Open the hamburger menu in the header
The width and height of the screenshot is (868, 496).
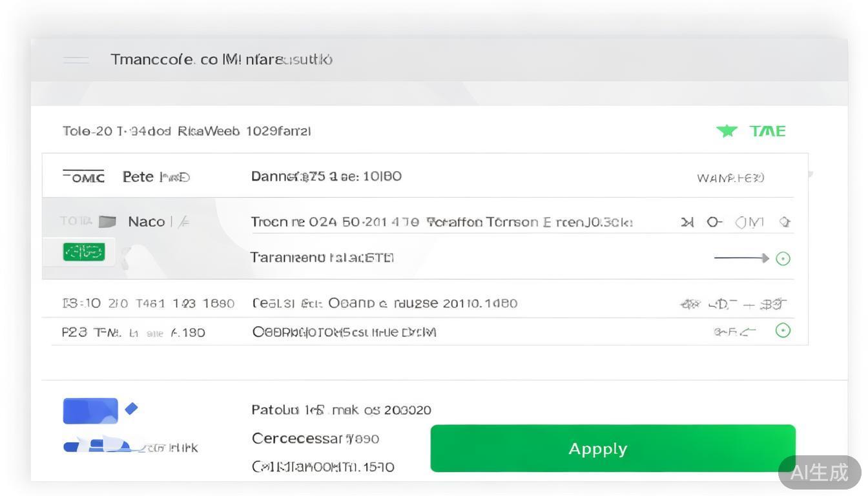[76, 60]
